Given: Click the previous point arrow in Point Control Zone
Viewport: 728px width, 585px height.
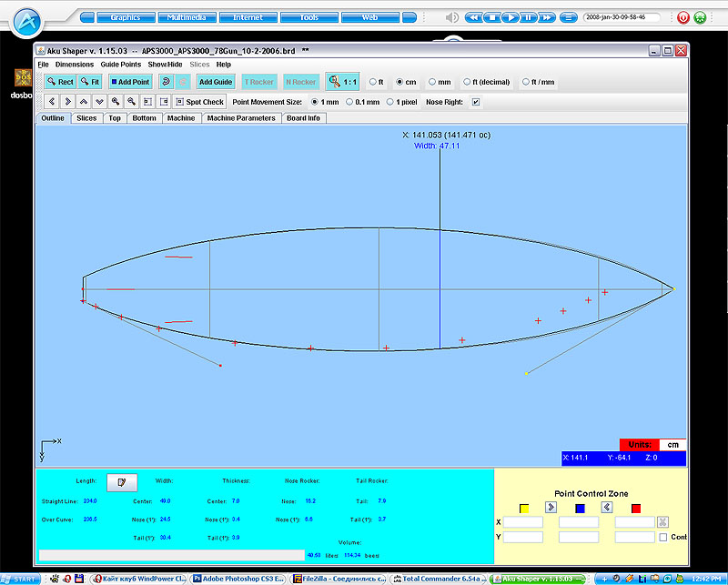Looking at the screenshot, I should [x=606, y=507].
